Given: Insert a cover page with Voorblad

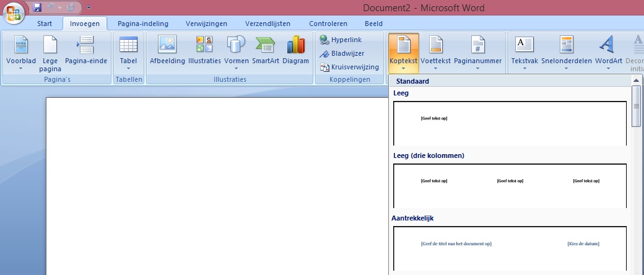Looking at the screenshot, I should [x=21, y=53].
